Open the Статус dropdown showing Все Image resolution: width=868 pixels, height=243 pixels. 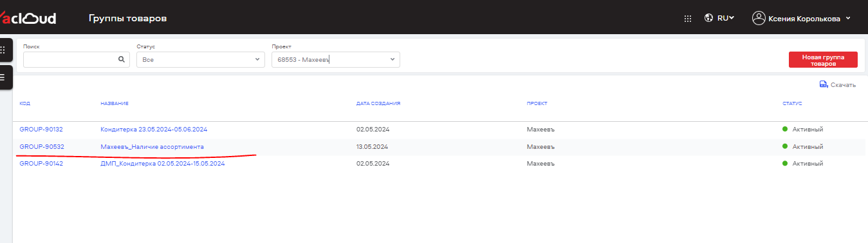click(201, 59)
